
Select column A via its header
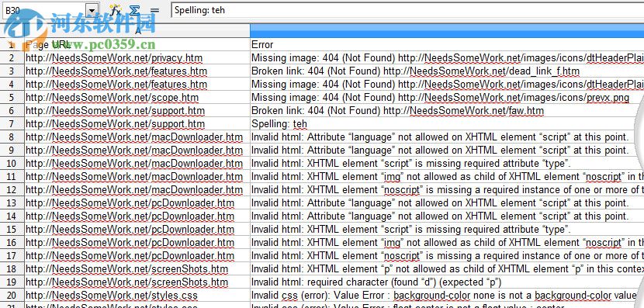tap(137, 30)
